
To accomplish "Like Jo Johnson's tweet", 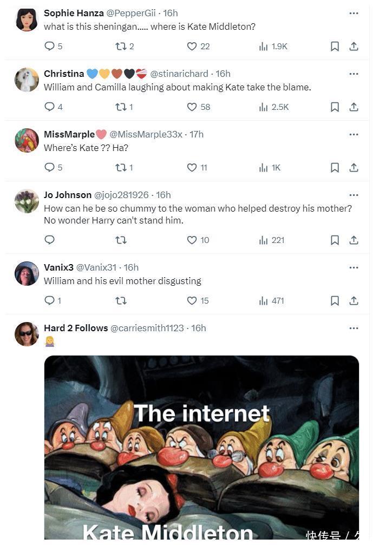I will (192, 240).
